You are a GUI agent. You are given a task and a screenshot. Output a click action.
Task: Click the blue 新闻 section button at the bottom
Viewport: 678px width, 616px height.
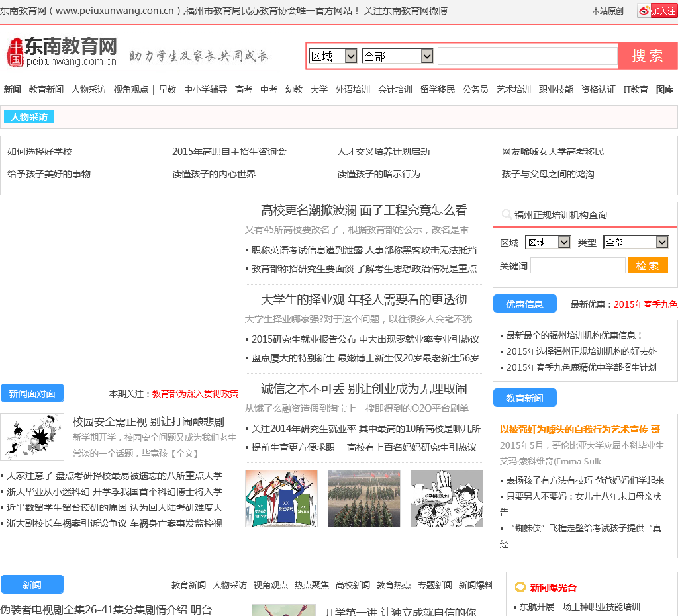point(32,584)
